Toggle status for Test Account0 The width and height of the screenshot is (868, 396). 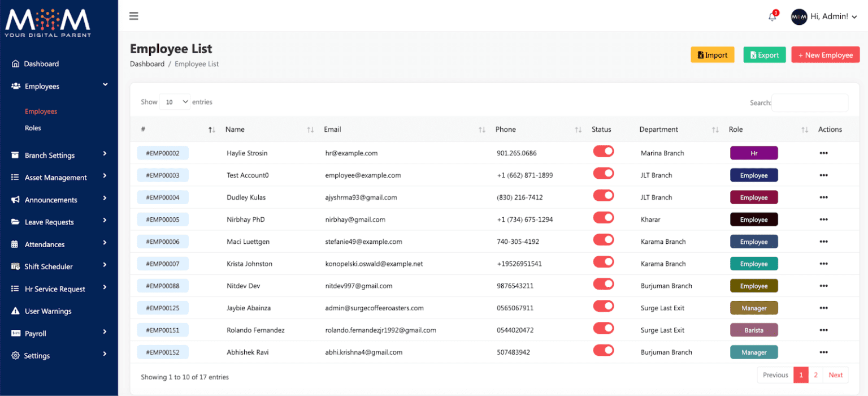pyautogui.click(x=604, y=173)
